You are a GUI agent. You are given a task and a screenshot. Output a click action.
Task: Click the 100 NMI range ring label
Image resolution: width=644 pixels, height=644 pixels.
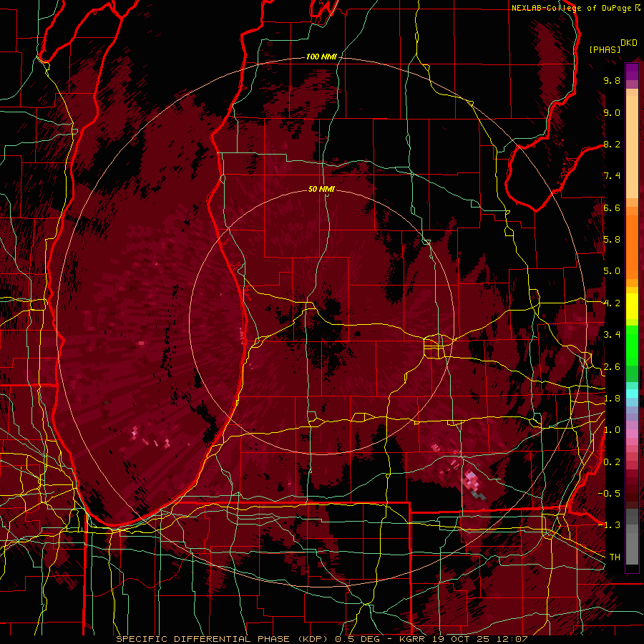[x=321, y=57]
